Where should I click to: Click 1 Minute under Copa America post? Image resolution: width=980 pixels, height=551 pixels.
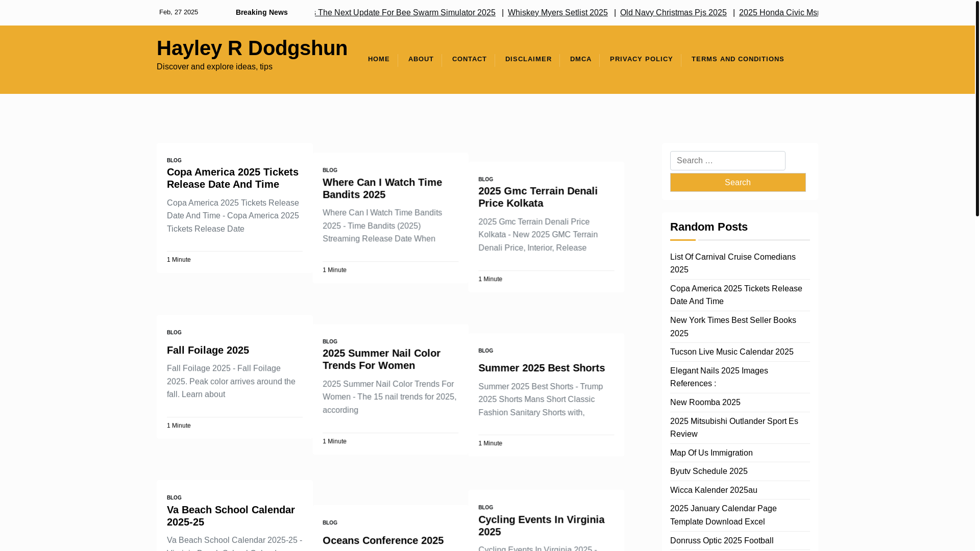click(179, 260)
